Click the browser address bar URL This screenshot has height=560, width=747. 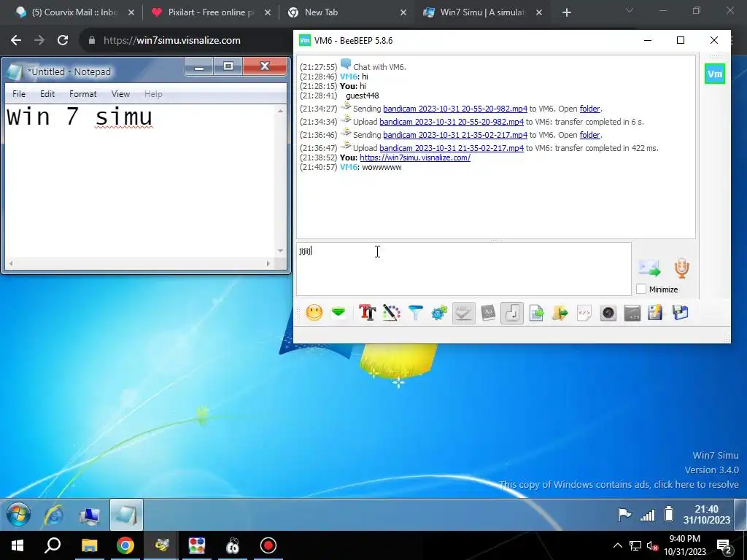coord(172,41)
